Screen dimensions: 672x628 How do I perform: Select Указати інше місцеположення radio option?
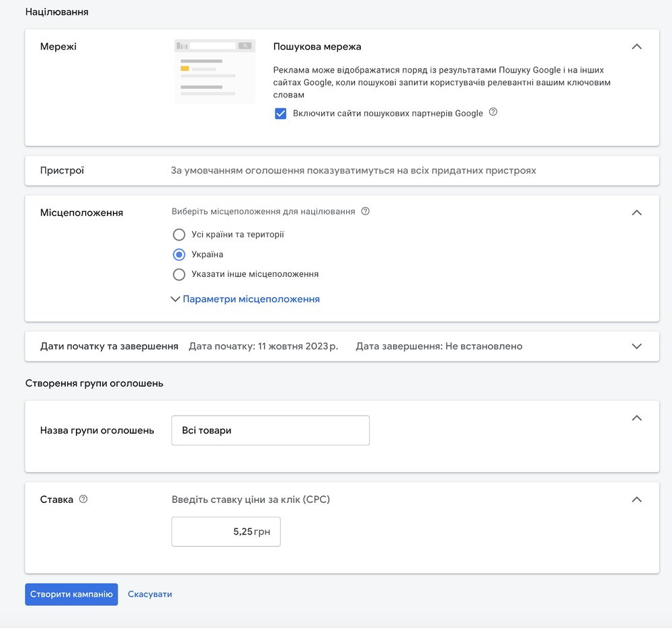point(179,274)
